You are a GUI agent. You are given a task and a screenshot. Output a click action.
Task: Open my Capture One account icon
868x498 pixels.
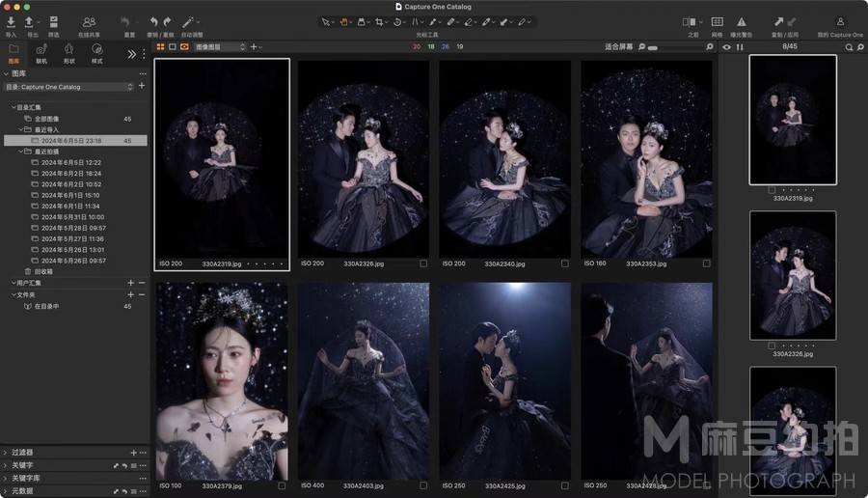pos(840,21)
